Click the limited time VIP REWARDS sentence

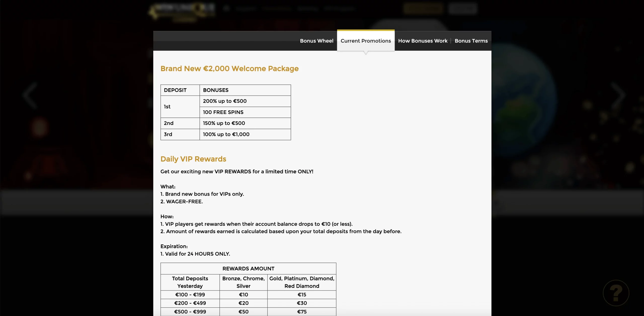(237, 171)
